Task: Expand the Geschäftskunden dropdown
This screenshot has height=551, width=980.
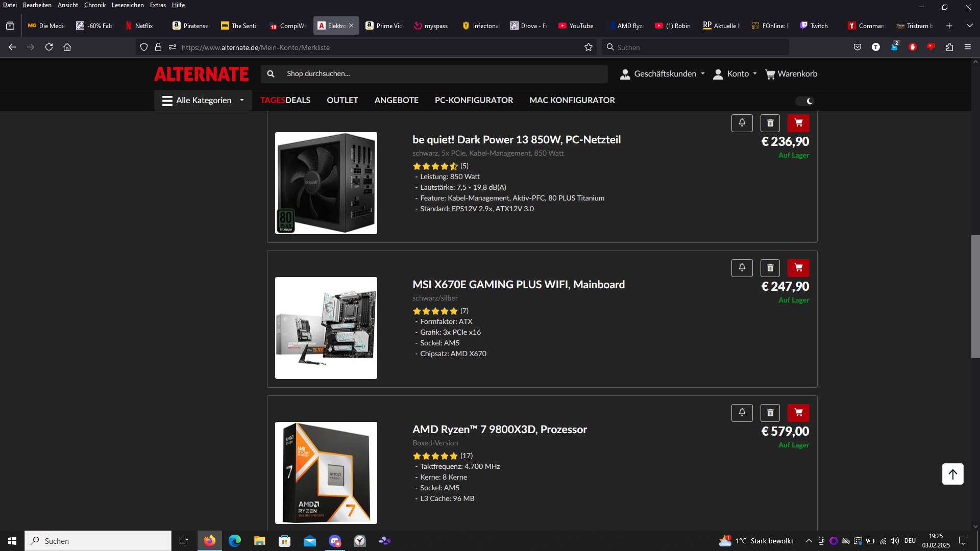Action: (663, 74)
